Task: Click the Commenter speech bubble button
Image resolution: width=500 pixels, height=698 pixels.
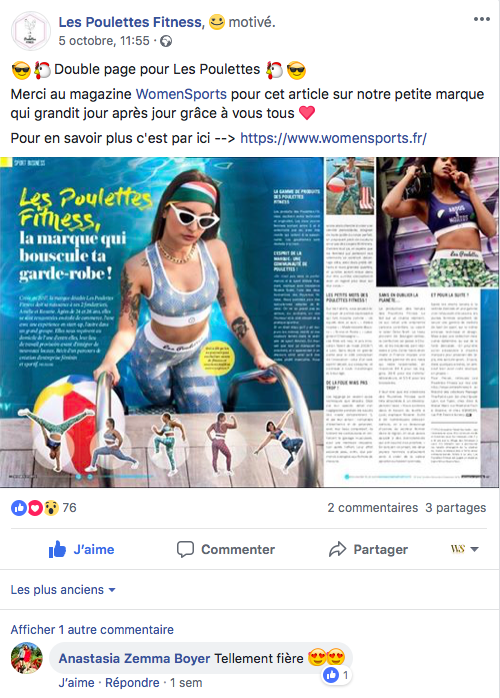Action: click(x=226, y=549)
